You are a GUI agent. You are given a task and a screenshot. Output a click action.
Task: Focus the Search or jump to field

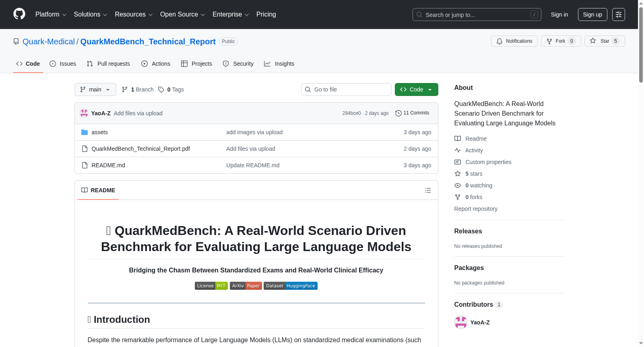[x=477, y=15]
